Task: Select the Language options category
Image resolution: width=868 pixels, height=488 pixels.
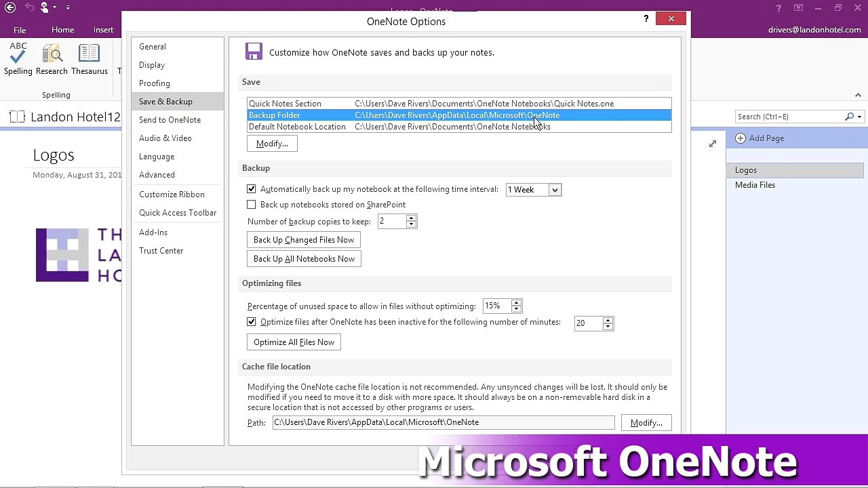Action: (x=178, y=157)
